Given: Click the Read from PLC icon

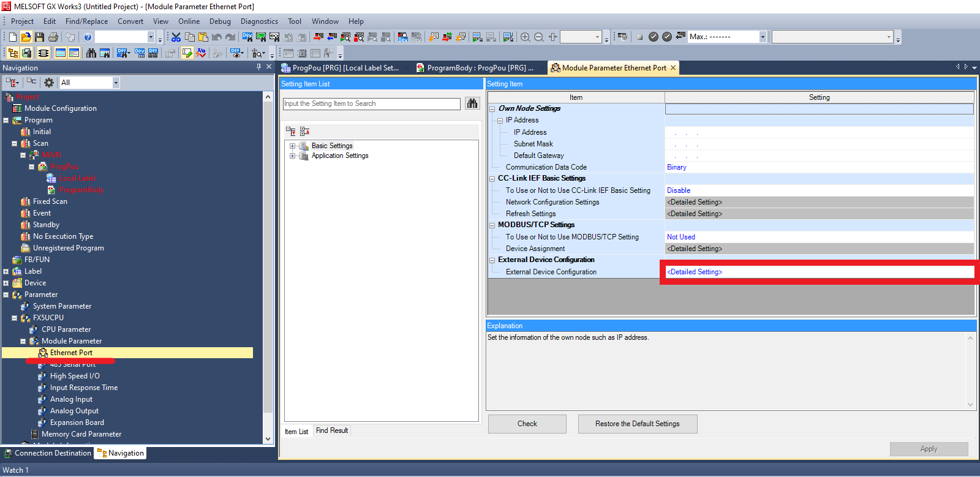Looking at the screenshot, I should [x=331, y=37].
